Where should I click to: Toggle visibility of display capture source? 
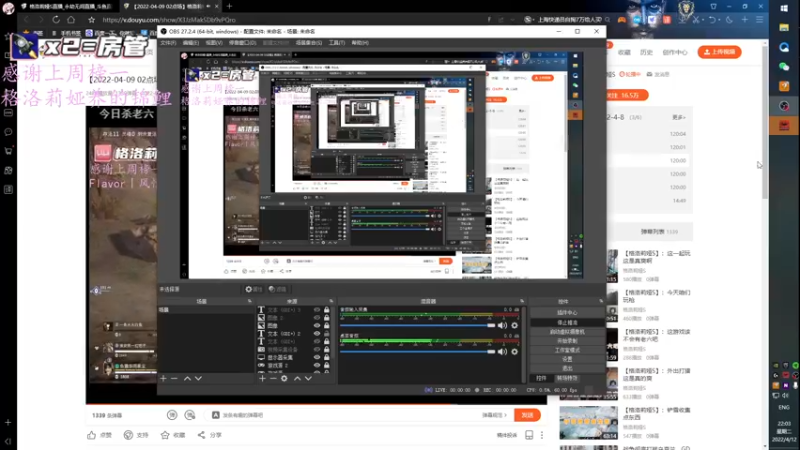click(x=317, y=357)
